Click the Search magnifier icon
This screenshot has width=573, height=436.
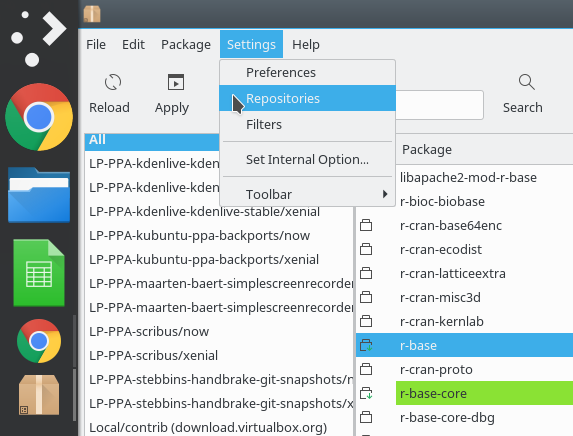tap(527, 82)
